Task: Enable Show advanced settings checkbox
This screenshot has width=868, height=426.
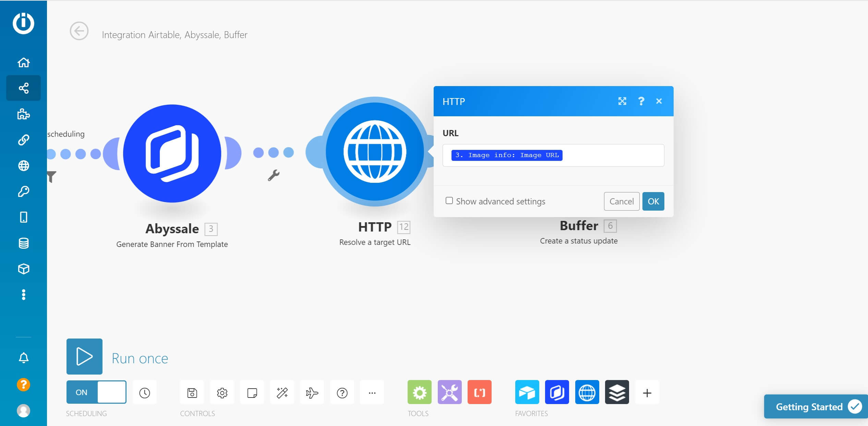Action: click(449, 201)
